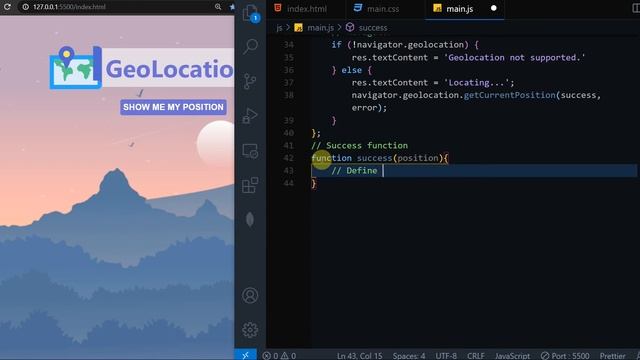Image resolution: width=640 pixels, height=360 pixels.
Task: Click the '// Define' comment line
Action: (x=354, y=171)
